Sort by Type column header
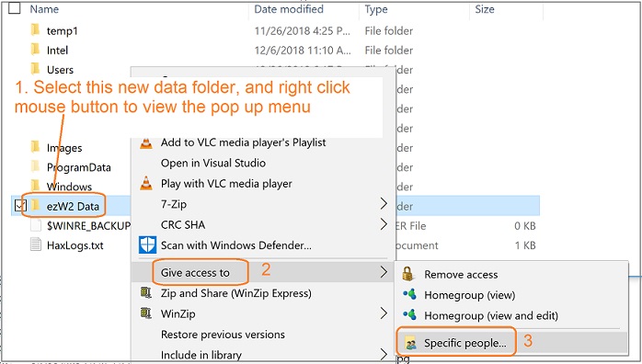The height and width of the screenshot is (364, 642). coord(376,9)
